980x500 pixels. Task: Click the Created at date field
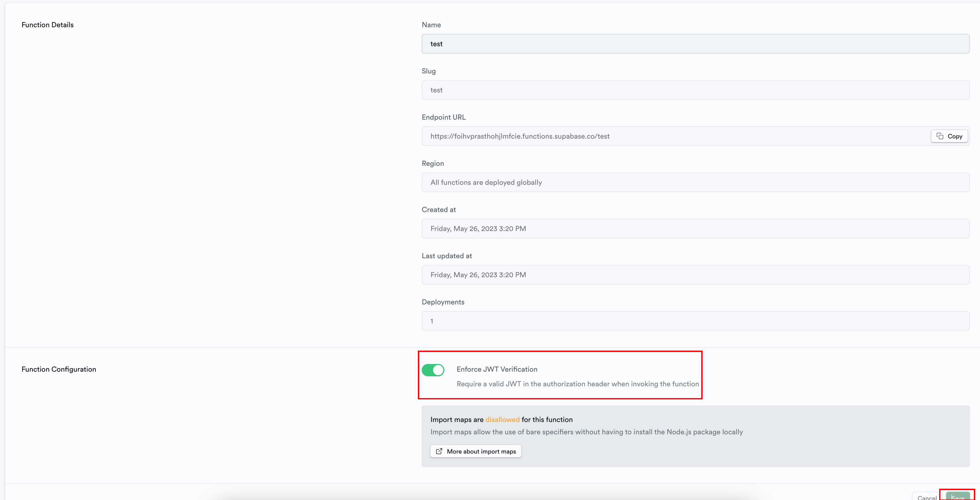(x=695, y=229)
